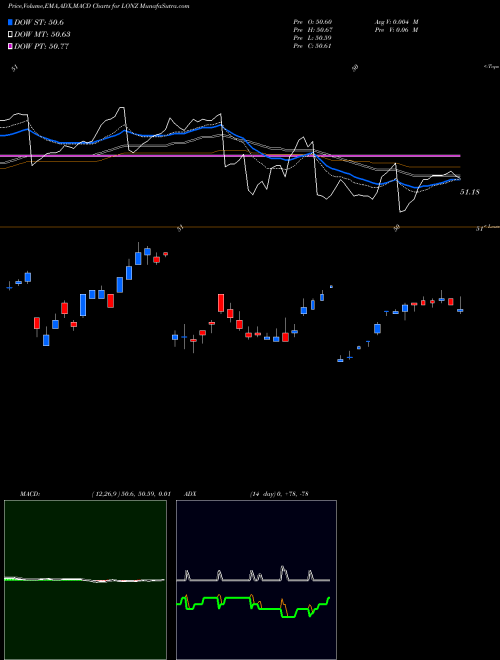This screenshot has height=660, width=500.
Task: Click the 'MACD:' panel heading
Action: (x=30, y=494)
